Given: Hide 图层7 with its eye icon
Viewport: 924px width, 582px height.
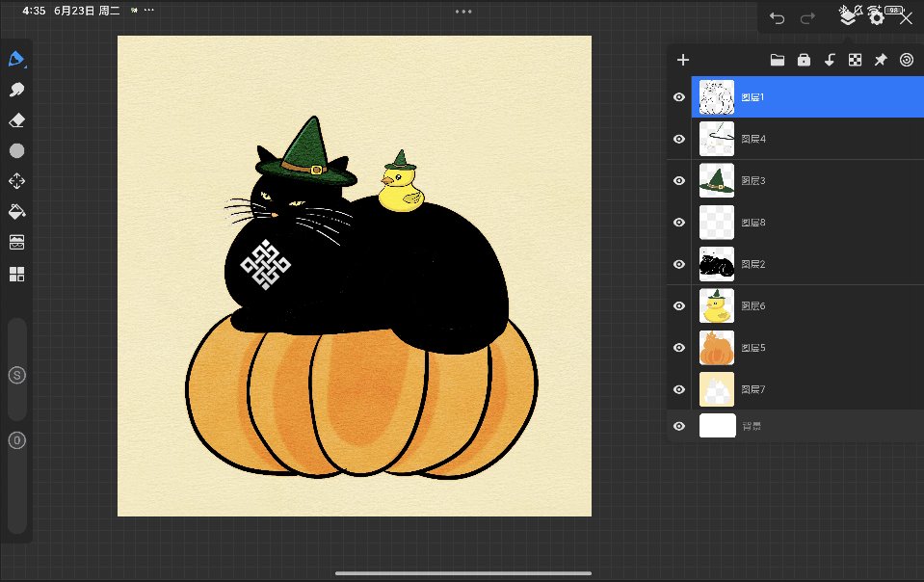Looking at the screenshot, I should (679, 389).
